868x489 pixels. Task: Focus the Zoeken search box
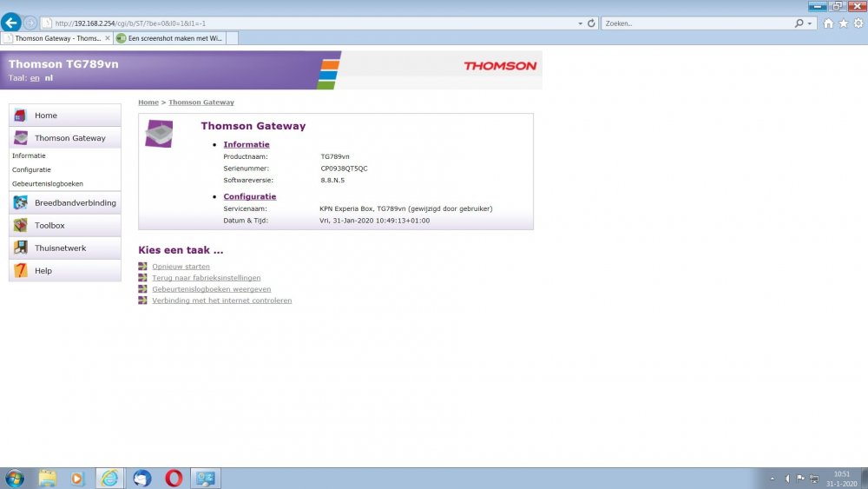pyautogui.click(x=698, y=23)
